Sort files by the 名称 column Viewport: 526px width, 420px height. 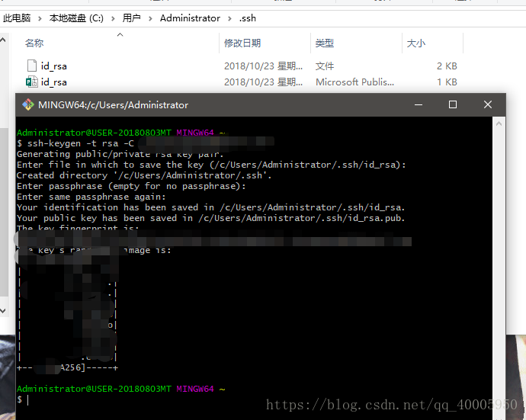click(x=34, y=43)
